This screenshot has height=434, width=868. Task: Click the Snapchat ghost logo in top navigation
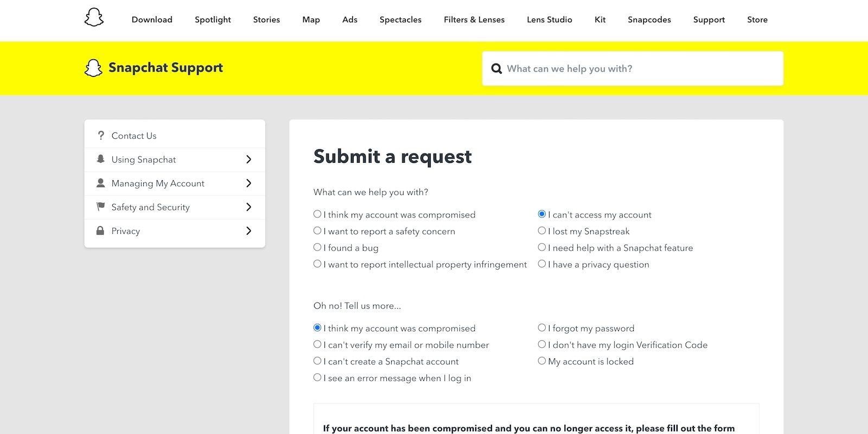click(x=94, y=17)
